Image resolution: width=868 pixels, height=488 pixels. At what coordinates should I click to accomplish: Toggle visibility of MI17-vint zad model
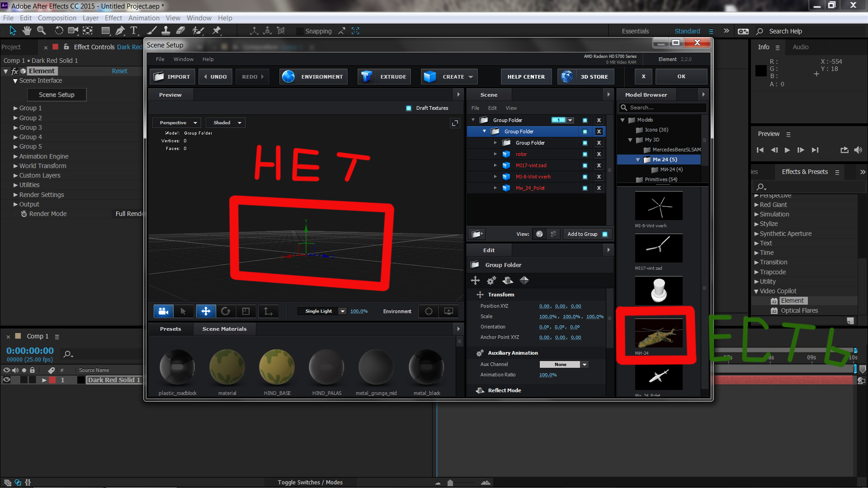(x=585, y=166)
